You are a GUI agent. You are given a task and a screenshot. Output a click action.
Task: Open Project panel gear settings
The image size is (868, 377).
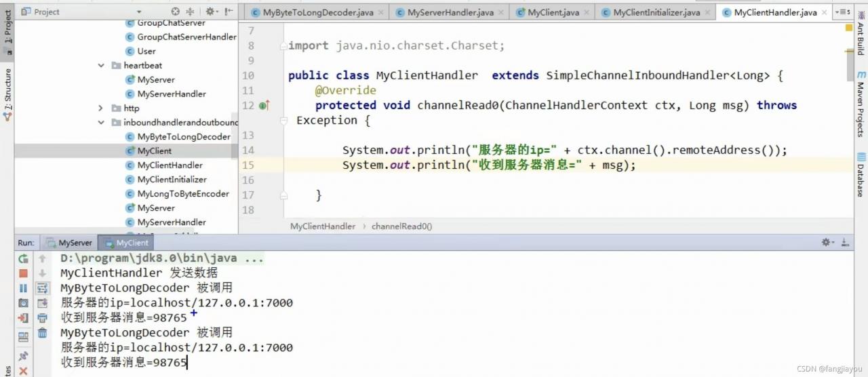[210, 12]
